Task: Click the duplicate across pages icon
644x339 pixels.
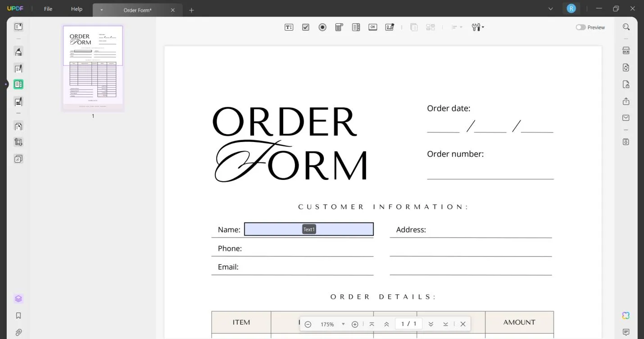Action: (x=414, y=27)
